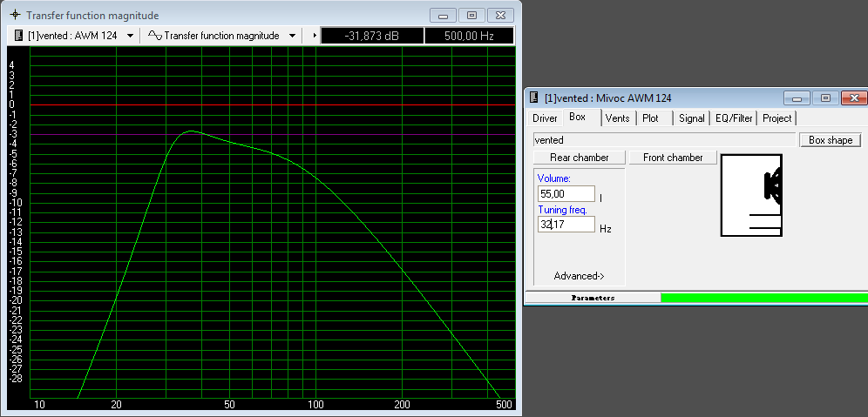Go to the EQ/Filter tab
Image resolution: width=868 pixels, height=417 pixels.
tap(734, 118)
